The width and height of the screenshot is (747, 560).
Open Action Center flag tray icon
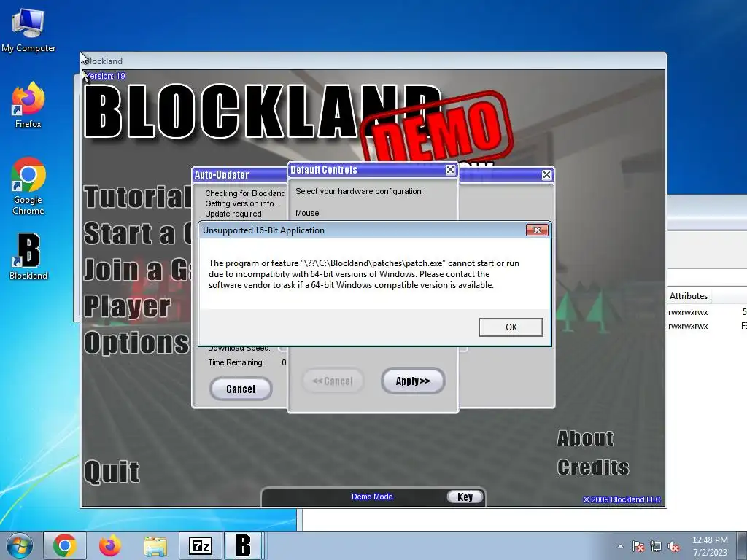click(638, 546)
